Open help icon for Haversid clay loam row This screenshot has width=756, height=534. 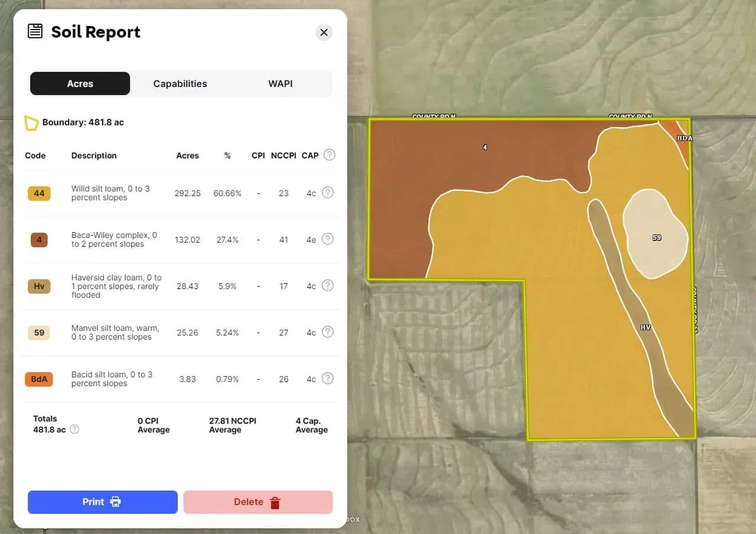(x=328, y=286)
